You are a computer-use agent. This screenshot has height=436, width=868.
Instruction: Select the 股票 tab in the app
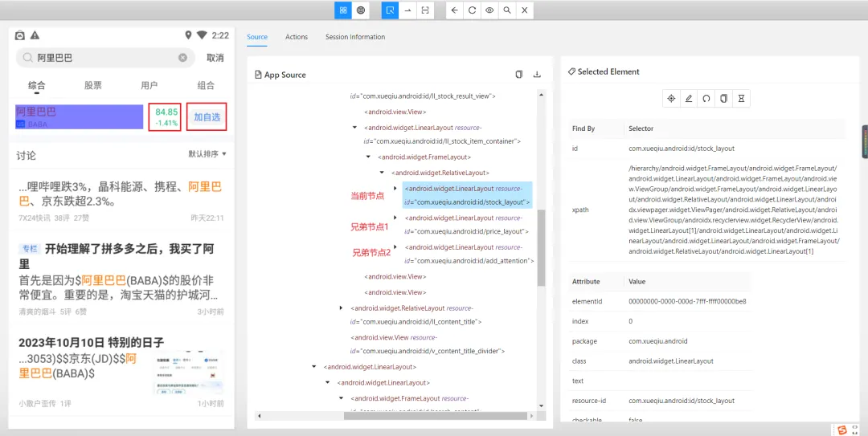click(x=93, y=85)
